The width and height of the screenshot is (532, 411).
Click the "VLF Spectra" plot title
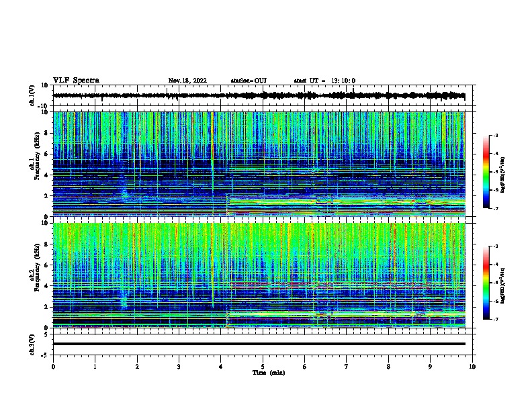tap(76, 81)
